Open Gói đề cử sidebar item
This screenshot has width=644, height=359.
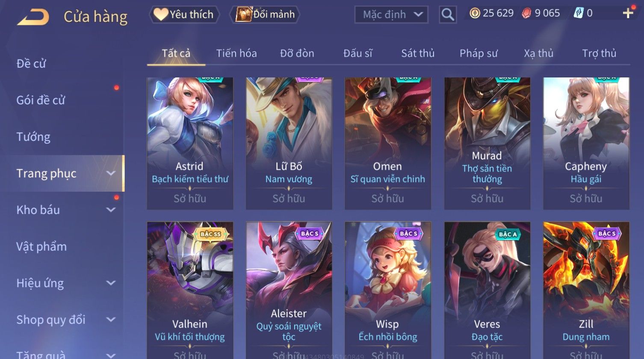pos(41,100)
